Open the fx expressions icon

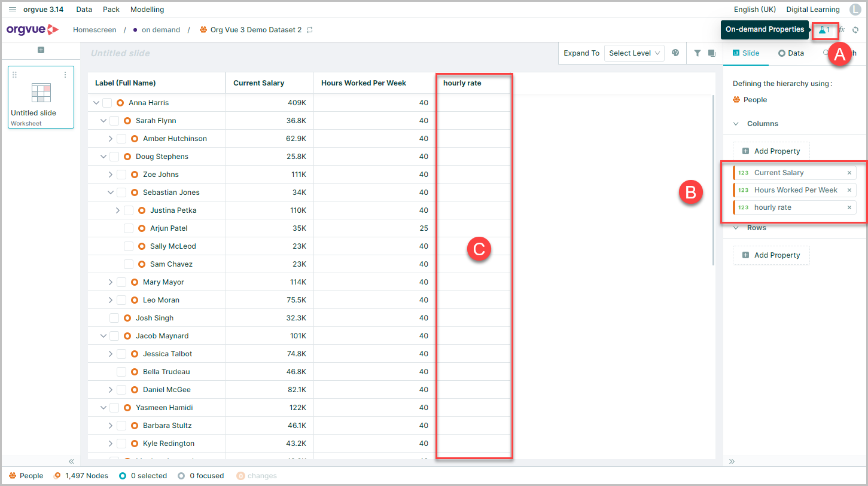click(842, 29)
